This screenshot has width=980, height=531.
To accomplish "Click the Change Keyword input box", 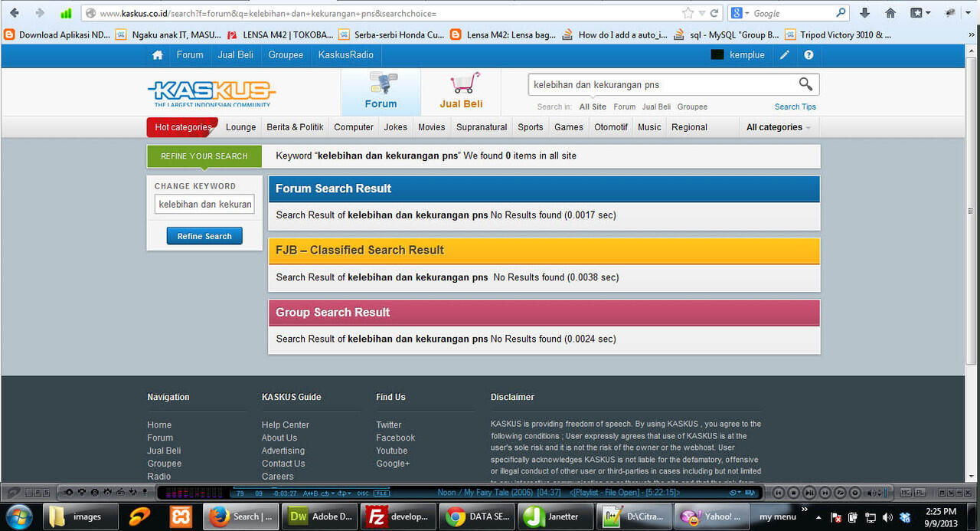I will point(204,205).
